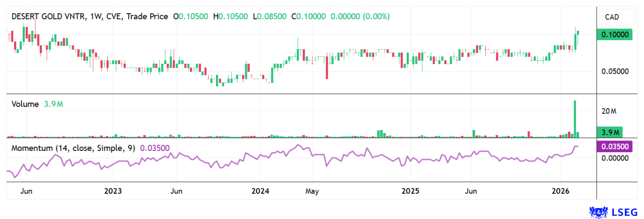Click the 2025 time axis label
This screenshot has height=219, width=644.
click(x=410, y=191)
